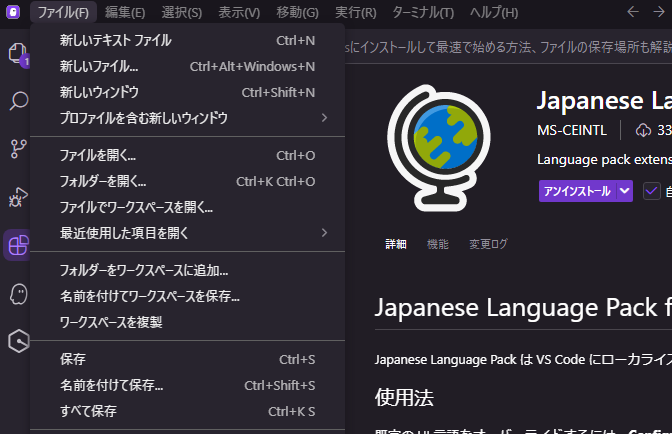Screen dimensions: 672x434
Task: Open the Run and Debug view icon
Action: [x=18, y=197]
